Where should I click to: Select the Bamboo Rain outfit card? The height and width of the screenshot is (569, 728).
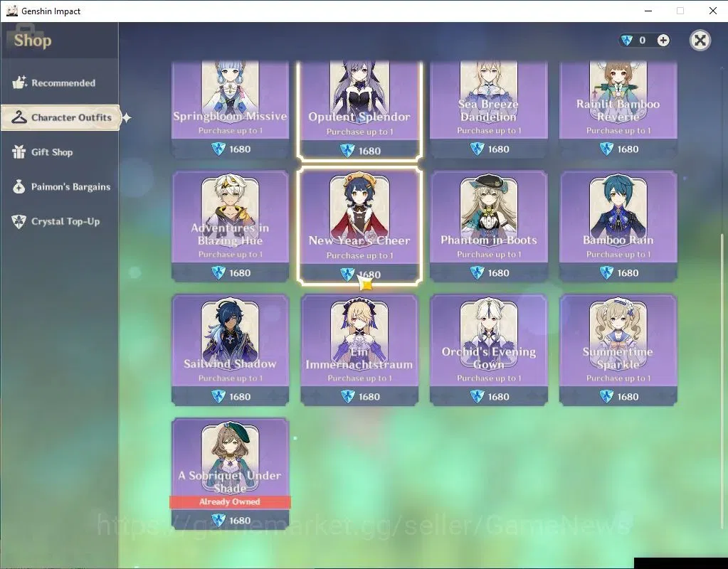618,226
